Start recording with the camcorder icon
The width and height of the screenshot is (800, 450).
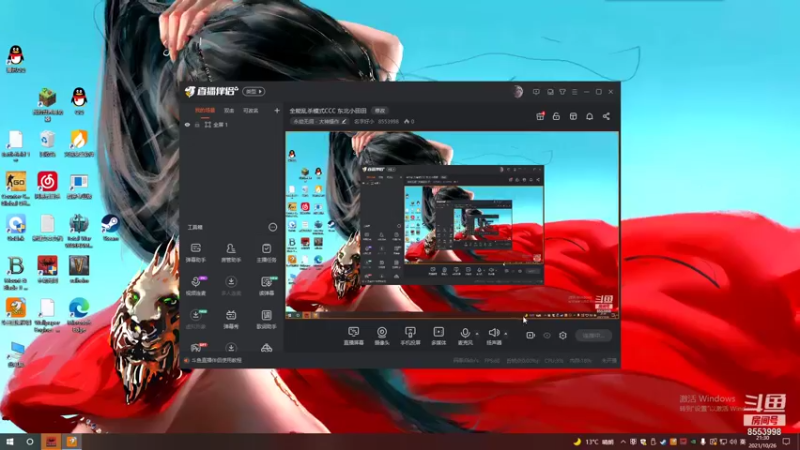530,335
